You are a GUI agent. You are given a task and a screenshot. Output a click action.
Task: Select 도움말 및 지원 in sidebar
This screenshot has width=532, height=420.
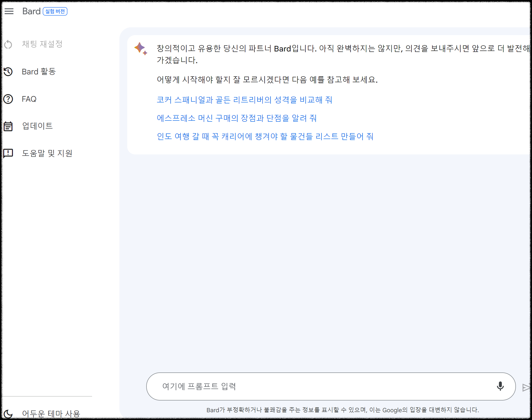click(47, 153)
